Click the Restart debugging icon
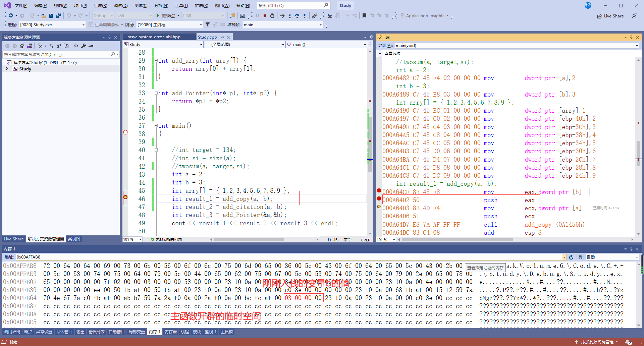This screenshot has height=346, width=644. [272, 16]
